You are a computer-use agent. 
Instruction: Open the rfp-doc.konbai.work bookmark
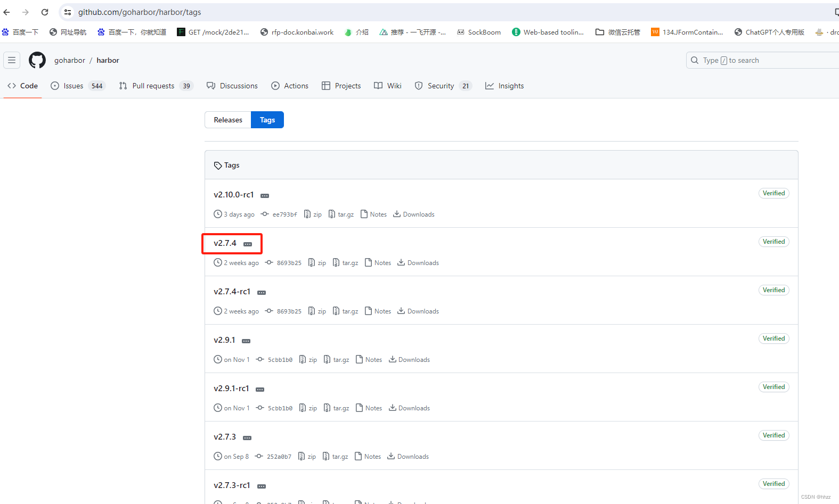pyautogui.click(x=297, y=32)
